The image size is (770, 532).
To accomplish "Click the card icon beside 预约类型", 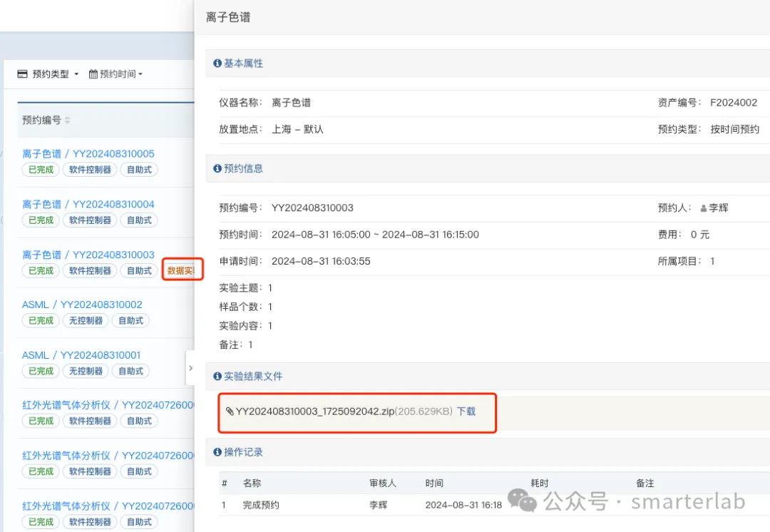I will pos(22,74).
